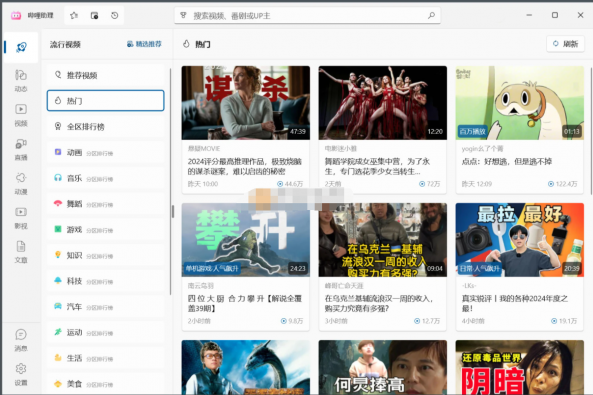This screenshot has width=593, height=395.
Task: Select 全区排行榜 ranking entry
Action: [106, 126]
